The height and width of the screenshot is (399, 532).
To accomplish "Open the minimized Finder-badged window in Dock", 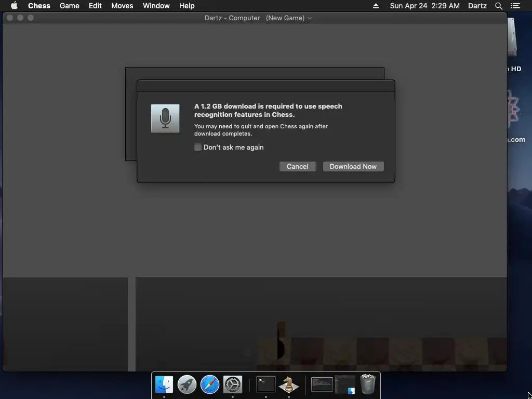I will [345, 384].
